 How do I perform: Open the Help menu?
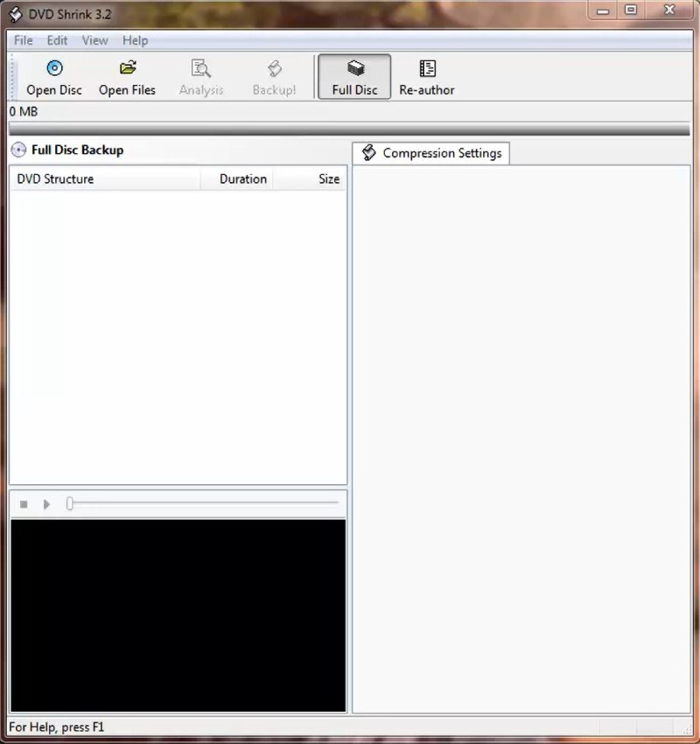(135, 40)
